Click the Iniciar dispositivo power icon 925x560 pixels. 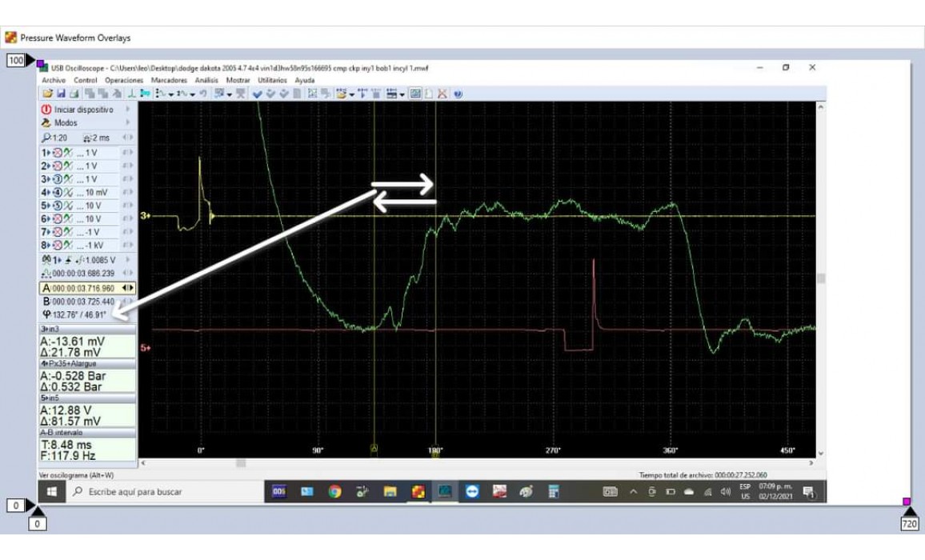(x=46, y=110)
